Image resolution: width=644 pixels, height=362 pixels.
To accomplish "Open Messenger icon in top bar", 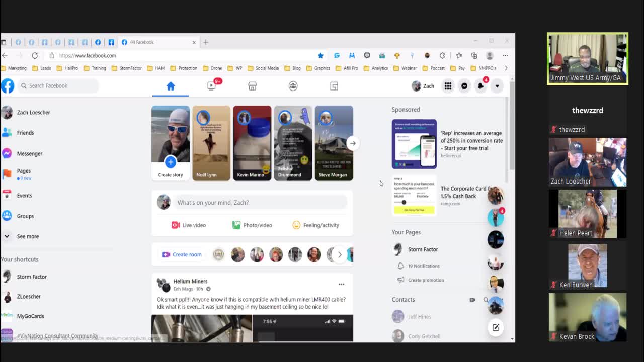I will tap(464, 86).
